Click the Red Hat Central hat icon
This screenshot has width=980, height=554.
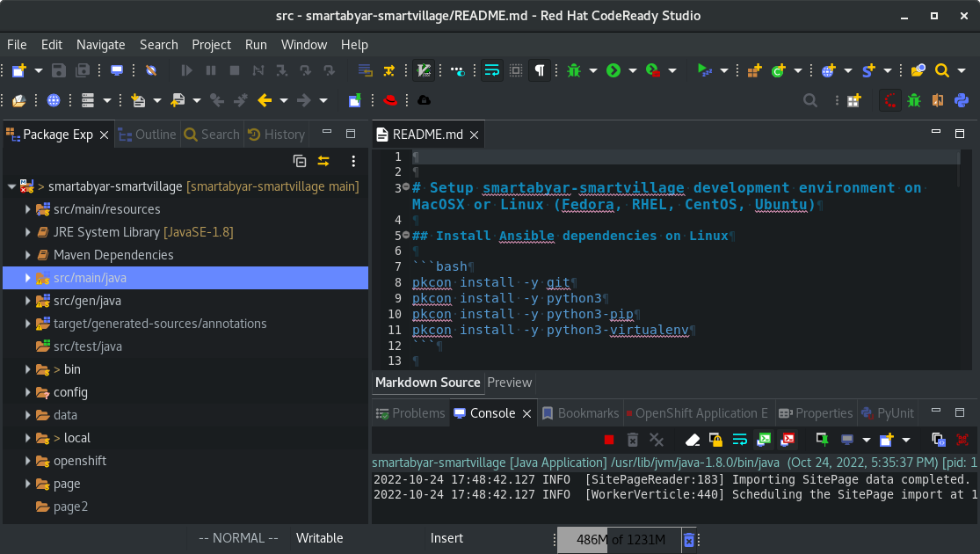pyautogui.click(x=390, y=100)
